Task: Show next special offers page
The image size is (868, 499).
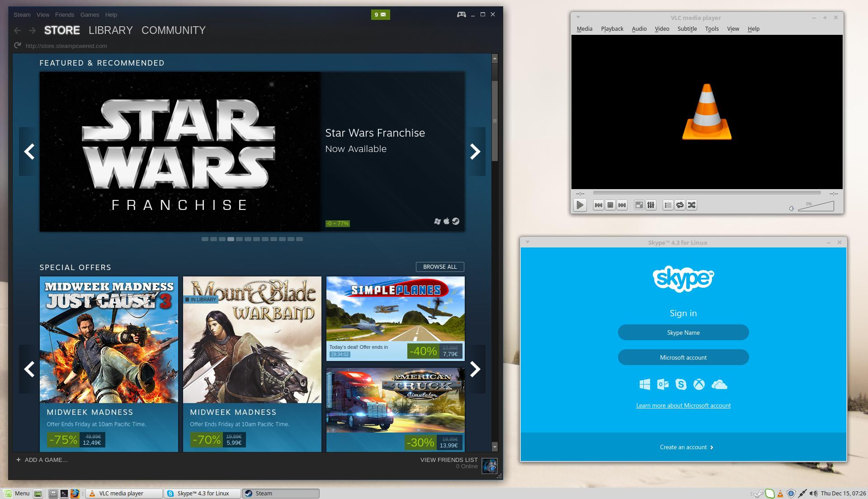Action: [475, 369]
